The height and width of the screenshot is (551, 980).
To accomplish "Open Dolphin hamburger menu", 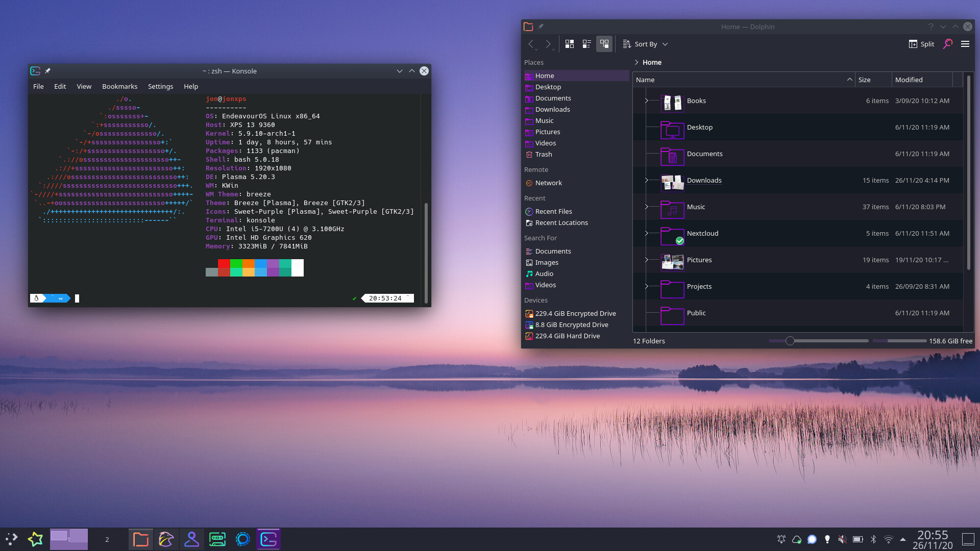I will pos(965,44).
